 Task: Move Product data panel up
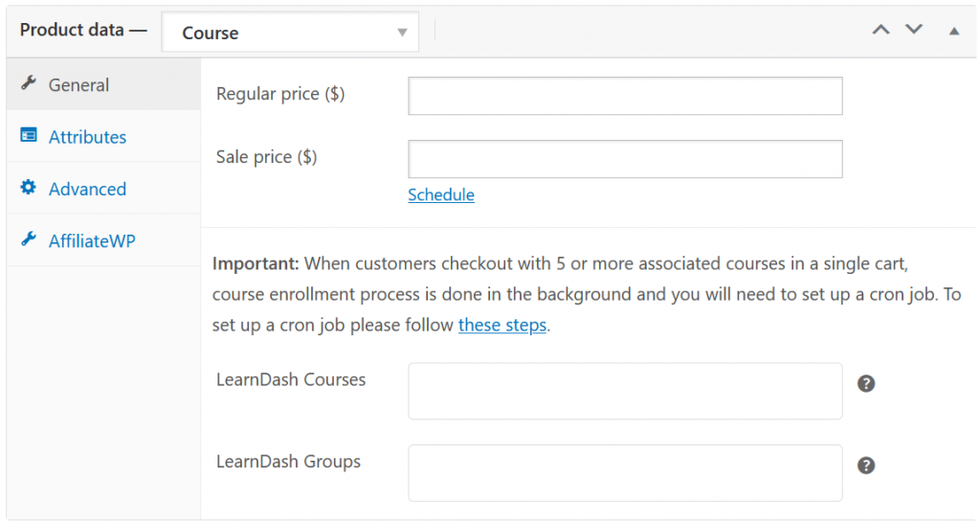coord(880,30)
